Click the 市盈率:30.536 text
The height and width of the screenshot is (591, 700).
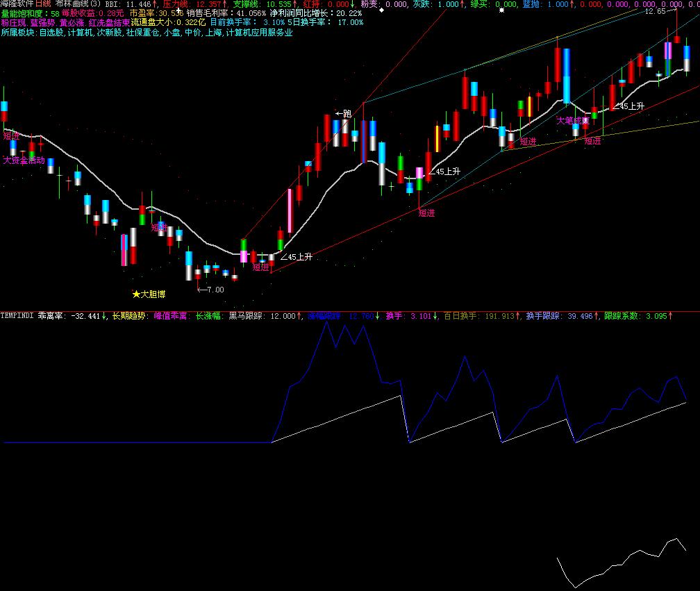157,13
